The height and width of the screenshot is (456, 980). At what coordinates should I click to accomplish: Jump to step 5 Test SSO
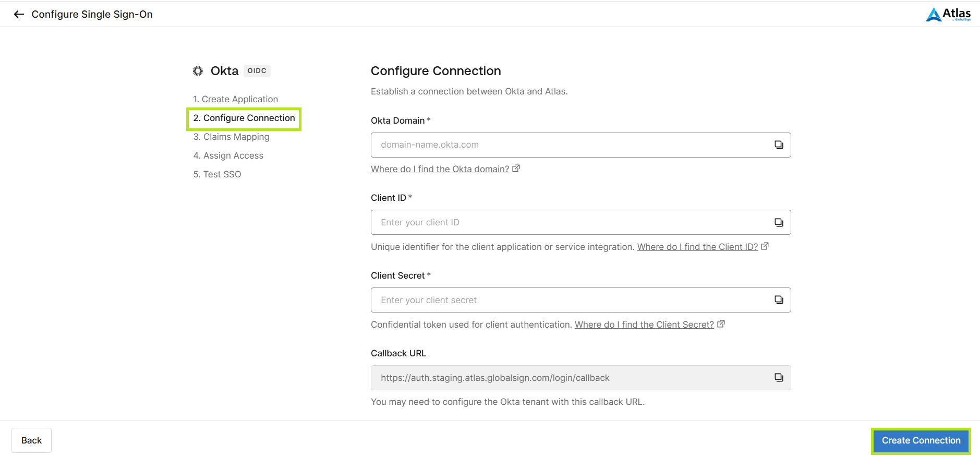click(217, 174)
